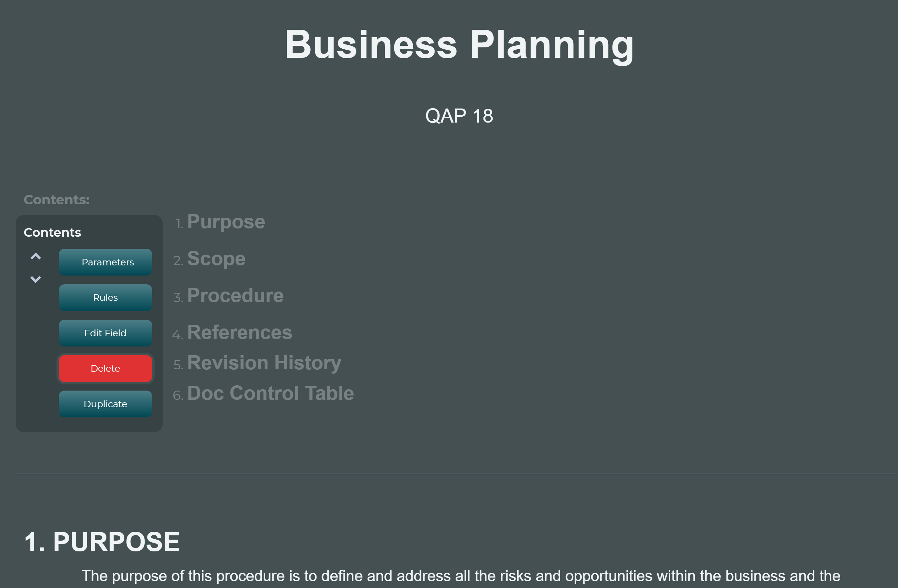Screen dimensions: 898x588
Task: Click the horizontal divider line
Action: click(x=457, y=474)
